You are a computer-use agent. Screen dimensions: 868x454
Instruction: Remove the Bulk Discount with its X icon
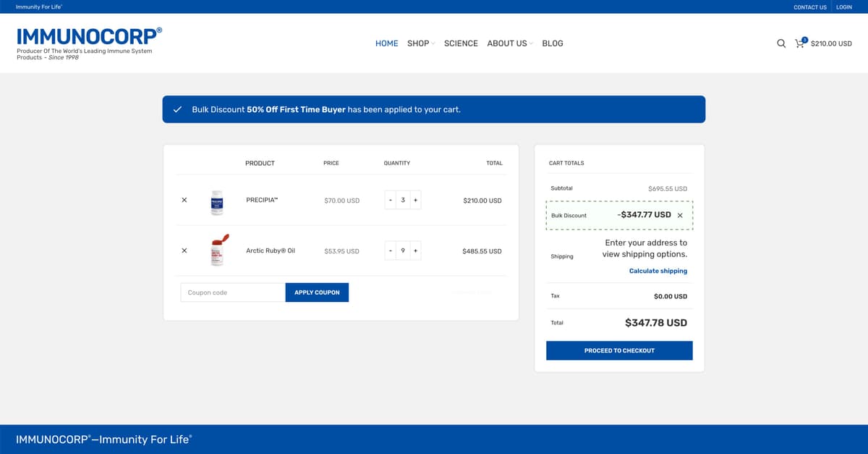coord(680,215)
